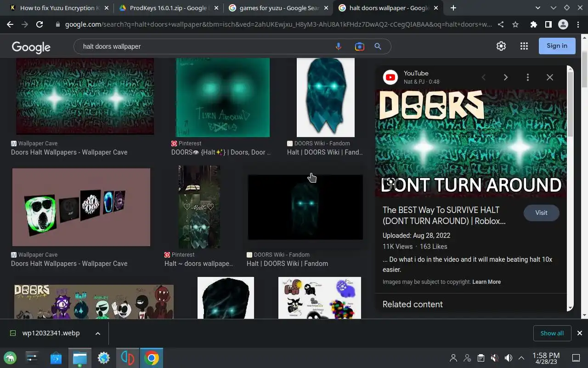Open the DOORS characters lineup thumbnail
Screen dimensions: 588x368
pos(94,302)
